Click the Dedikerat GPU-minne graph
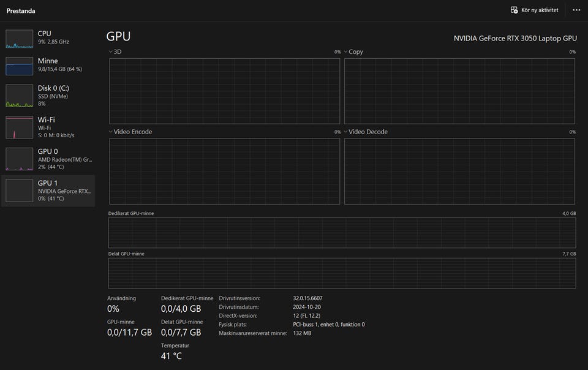The image size is (588, 370). tap(342, 233)
